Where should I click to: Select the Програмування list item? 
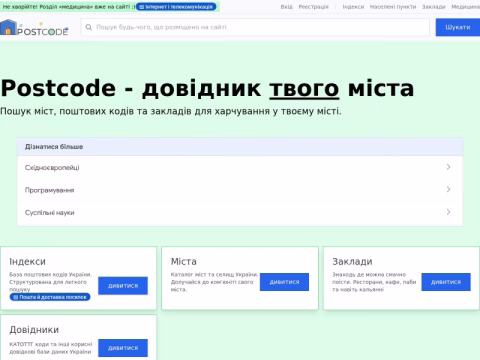tap(240, 190)
